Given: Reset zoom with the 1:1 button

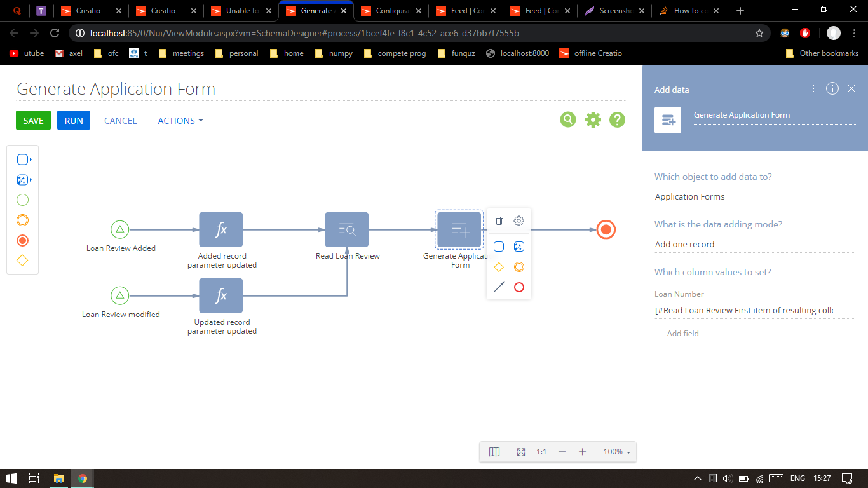Looking at the screenshot, I should click(541, 452).
